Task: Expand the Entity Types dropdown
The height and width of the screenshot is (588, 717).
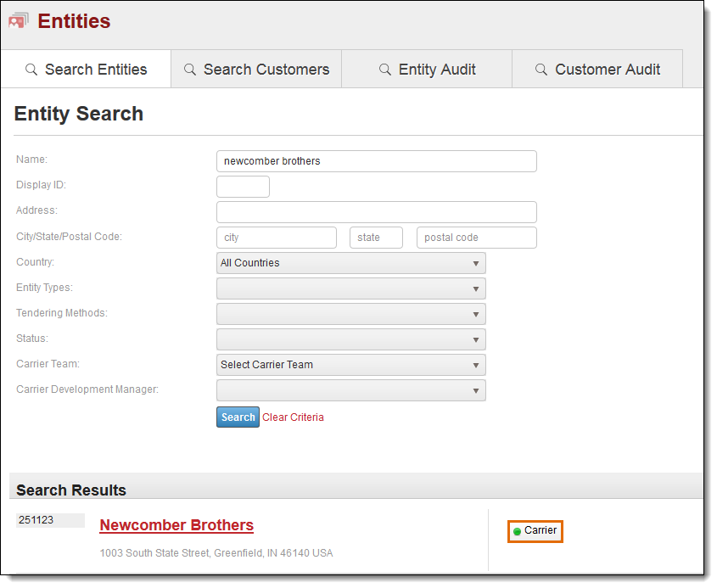Action: click(350, 288)
